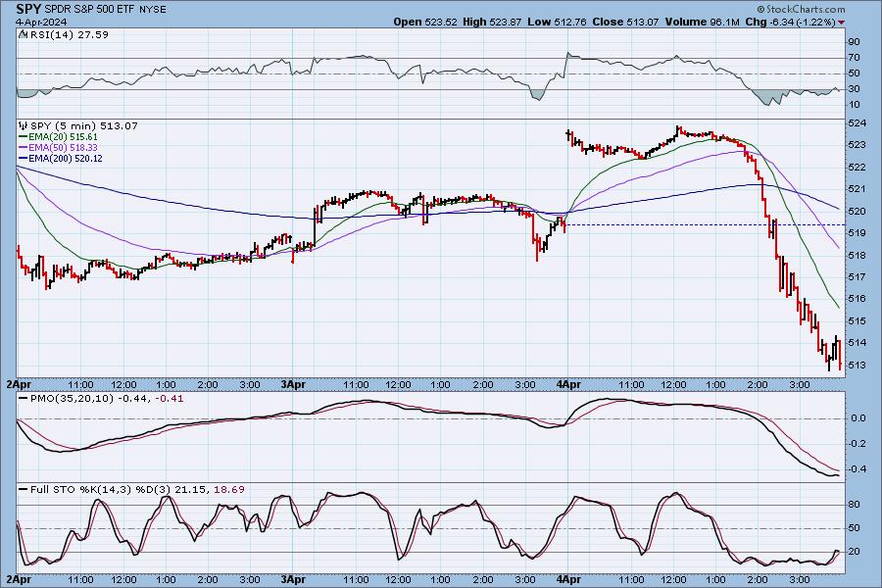This screenshot has width=882, height=588.
Task: Click the 70 level on the RSI axis
Action: [854, 58]
